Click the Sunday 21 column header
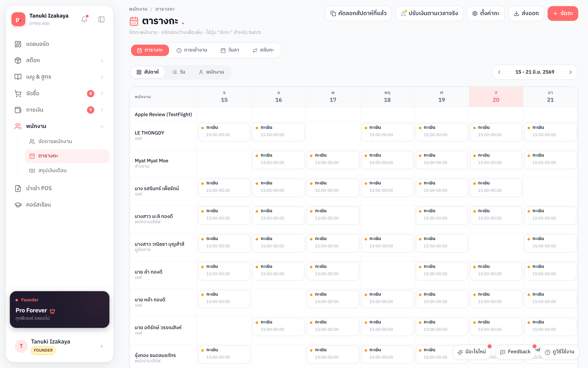This screenshot has width=588, height=368. (x=550, y=97)
